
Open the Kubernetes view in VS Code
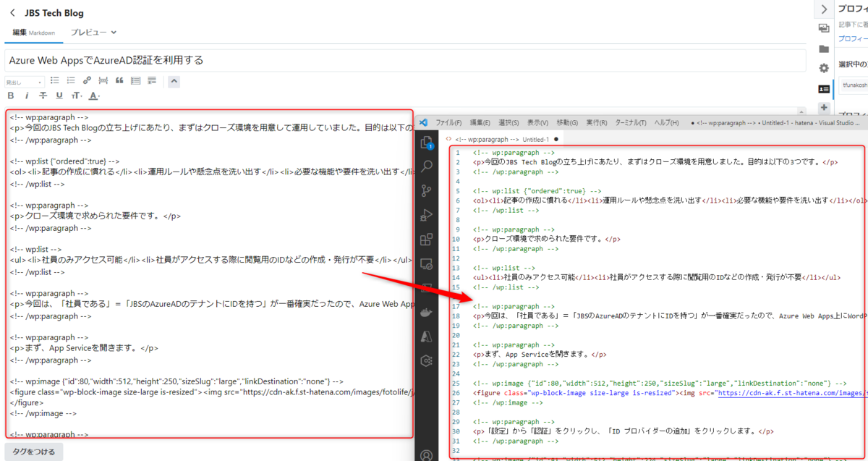[427, 360]
